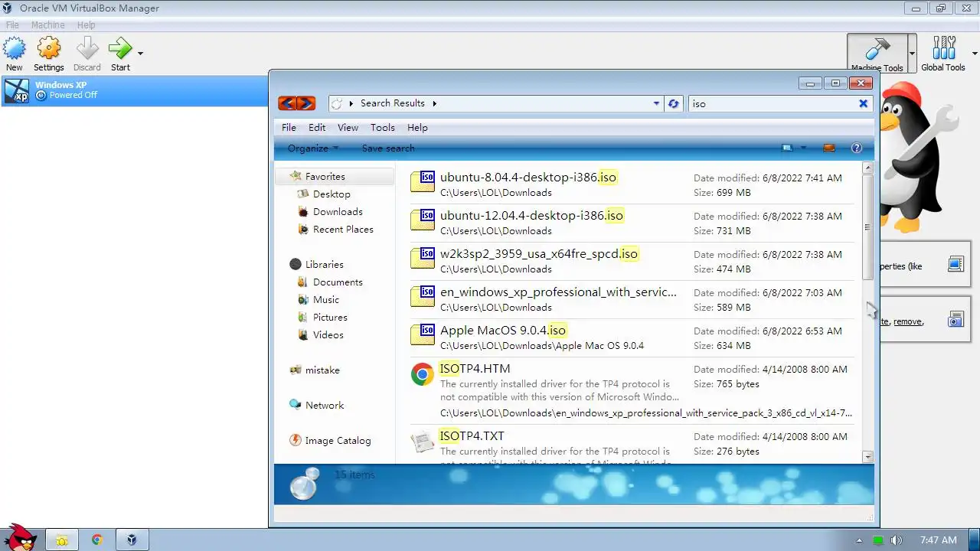Click the Explorer help question icon
This screenshot has width=980, height=551.
coord(857,148)
